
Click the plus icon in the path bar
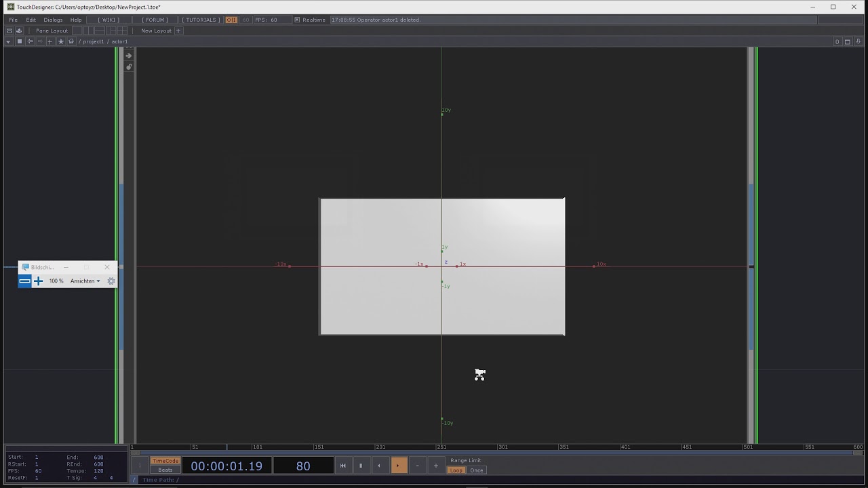point(50,41)
